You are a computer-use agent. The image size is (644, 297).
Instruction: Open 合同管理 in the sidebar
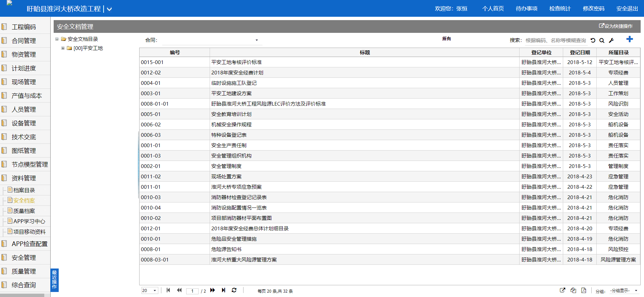[x=23, y=41]
